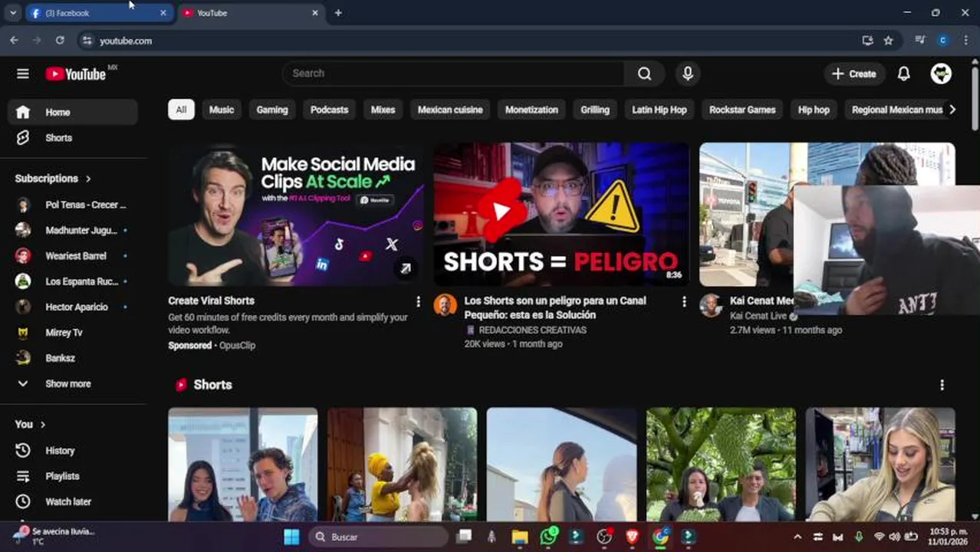Switch to the Facebook browser tab
Image resolution: width=980 pixels, height=552 pixels.
click(92, 13)
